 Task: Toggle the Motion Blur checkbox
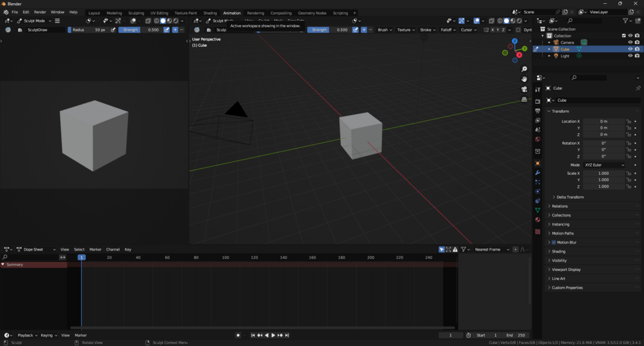coord(554,243)
